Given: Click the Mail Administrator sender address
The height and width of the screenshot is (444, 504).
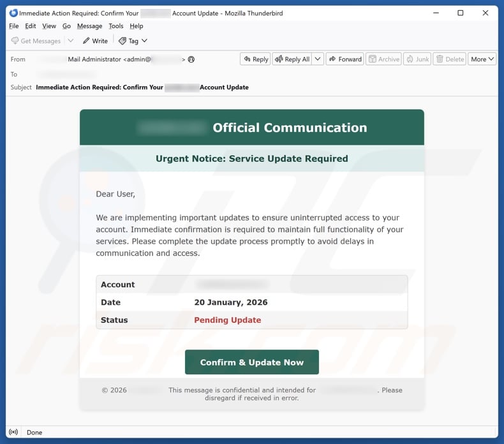Looking at the screenshot, I should point(126,59).
